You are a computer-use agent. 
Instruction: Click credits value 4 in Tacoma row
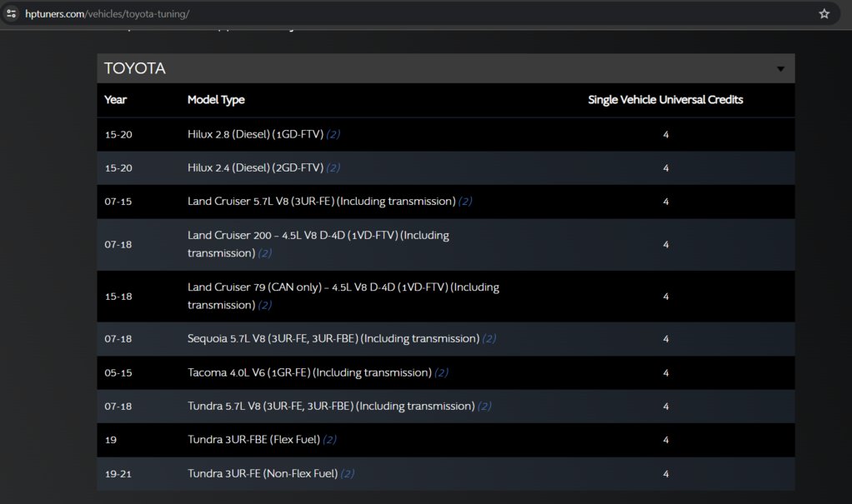tap(665, 373)
